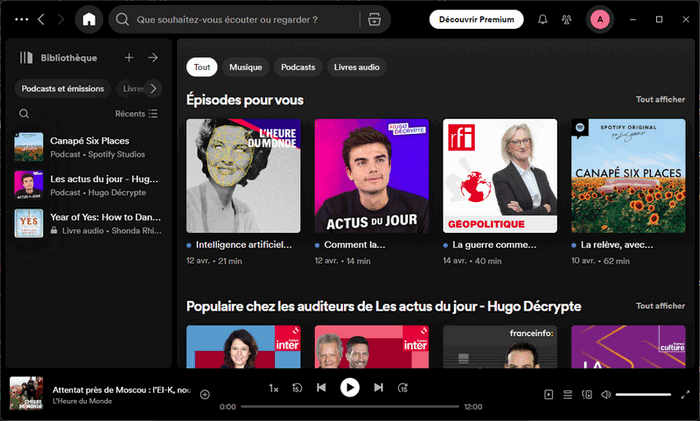Expand the library with the arrow icon
700x421 pixels.
[153, 58]
